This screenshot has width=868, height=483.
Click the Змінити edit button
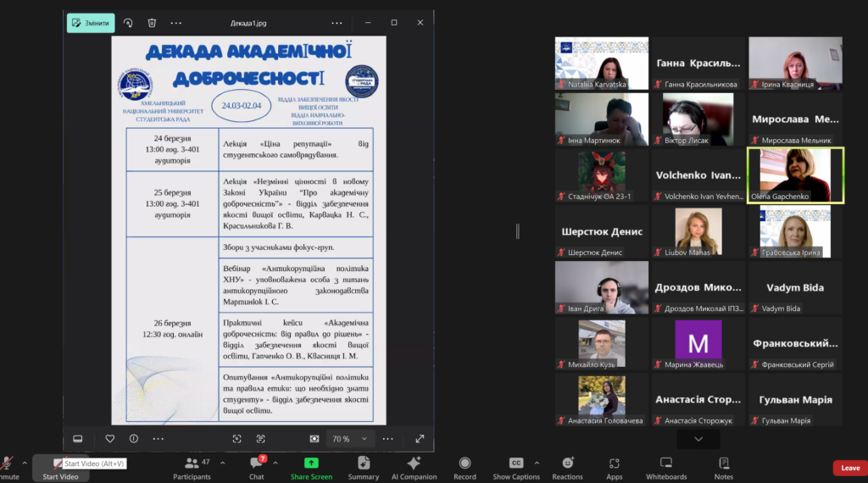pyautogui.click(x=91, y=23)
